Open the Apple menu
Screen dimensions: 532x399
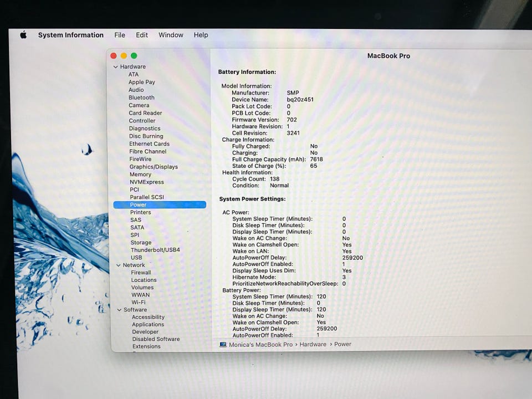(23, 34)
